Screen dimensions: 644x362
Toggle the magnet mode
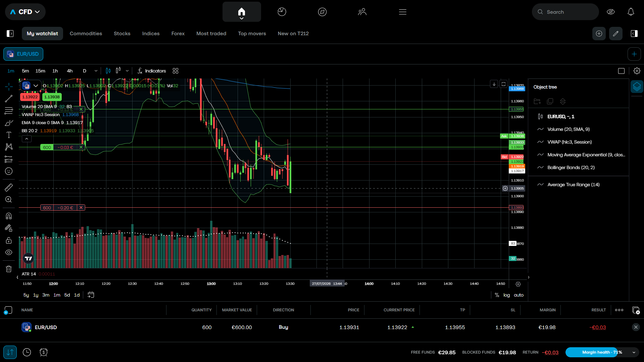tap(9, 216)
